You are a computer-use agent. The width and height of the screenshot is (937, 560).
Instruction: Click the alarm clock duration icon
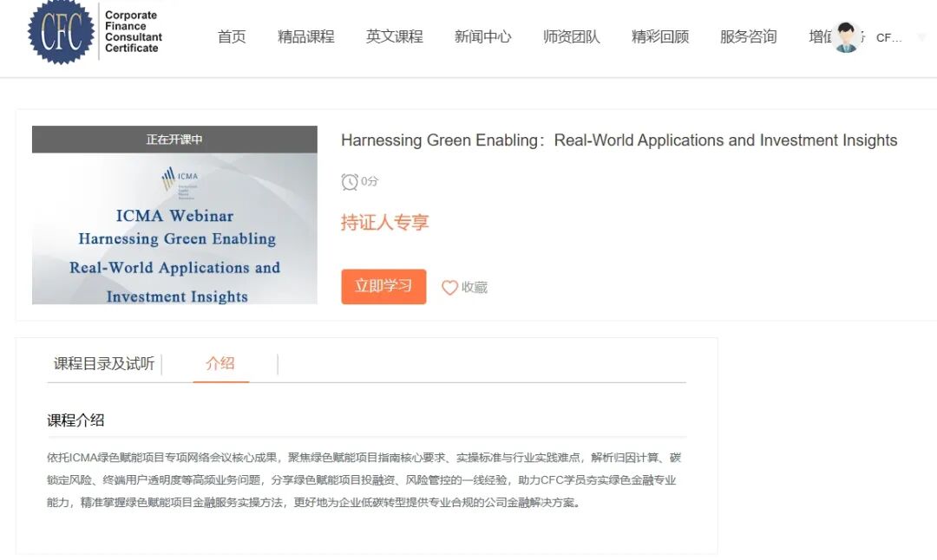pos(351,182)
